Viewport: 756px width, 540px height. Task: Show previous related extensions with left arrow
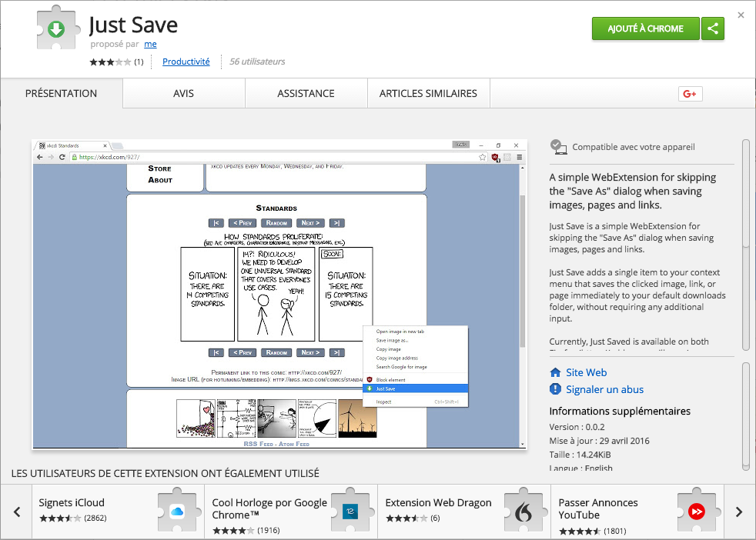pyautogui.click(x=17, y=512)
